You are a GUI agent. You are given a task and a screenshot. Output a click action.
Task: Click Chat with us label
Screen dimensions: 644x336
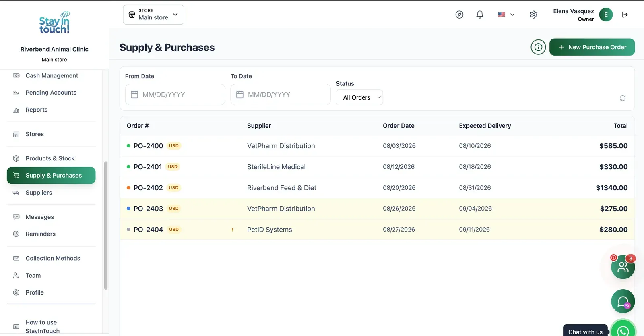pos(585,332)
